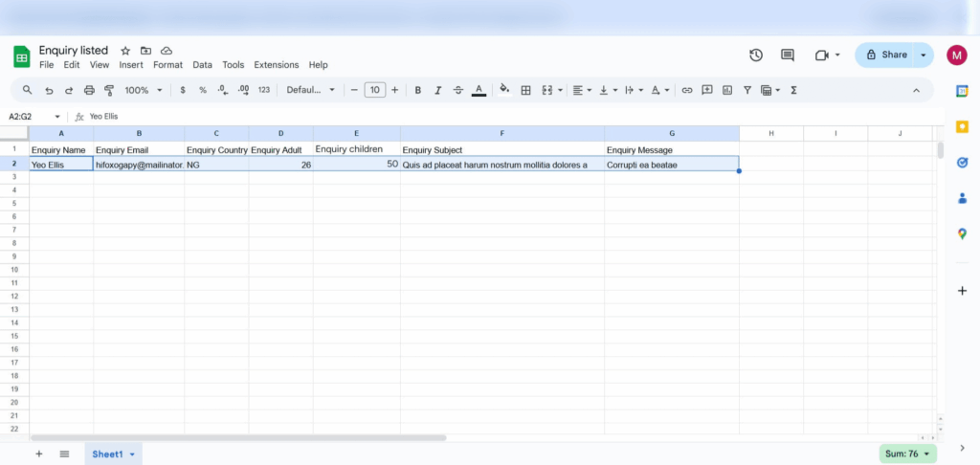The image size is (980, 465).
Task: Select the Sheet1 tab
Action: pyautogui.click(x=113, y=454)
